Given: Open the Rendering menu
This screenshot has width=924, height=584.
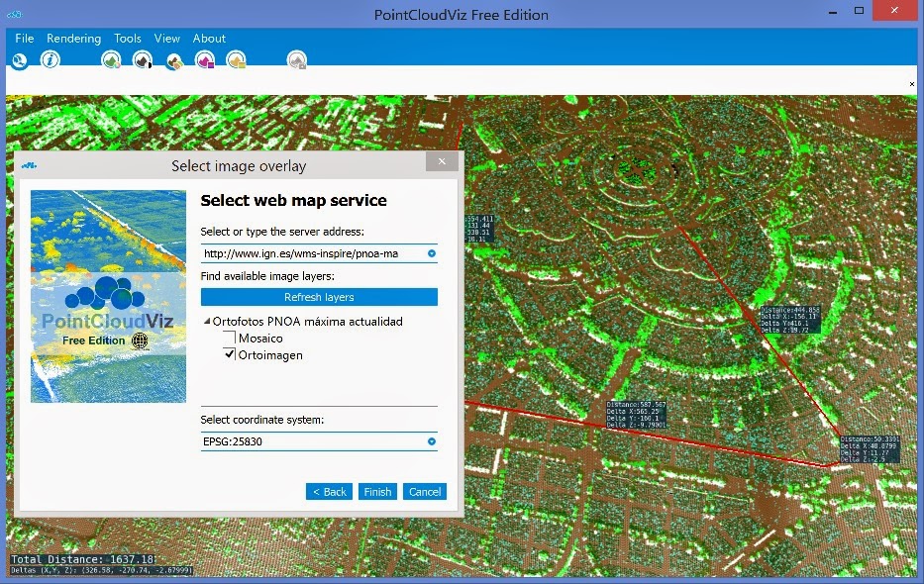Looking at the screenshot, I should coord(73,39).
